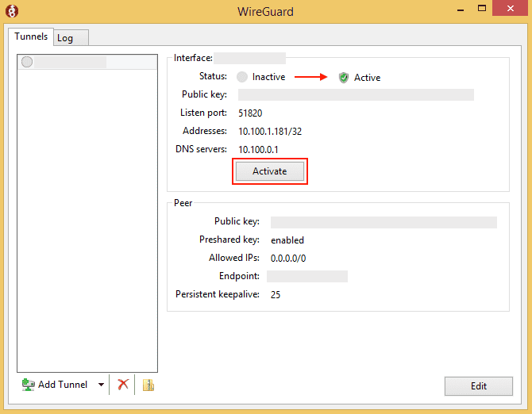Click the WireGuard logo in title bar
The image size is (532, 414).
click(x=12, y=11)
